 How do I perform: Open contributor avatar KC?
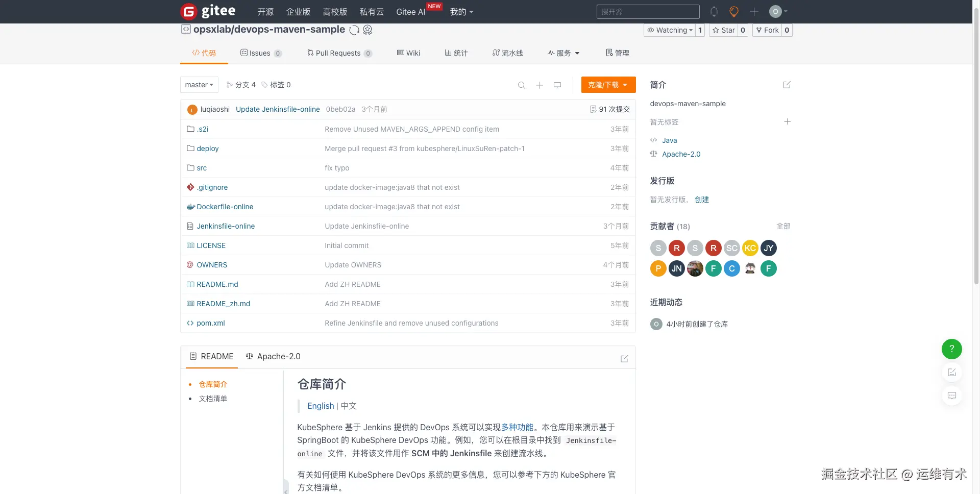point(750,248)
